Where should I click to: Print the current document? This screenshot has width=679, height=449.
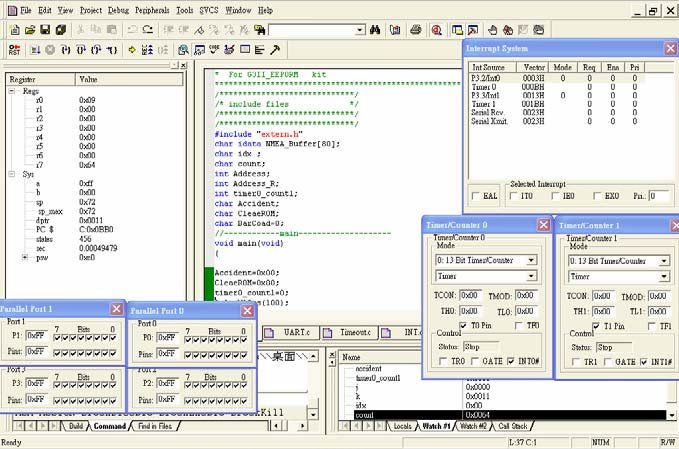point(416,30)
